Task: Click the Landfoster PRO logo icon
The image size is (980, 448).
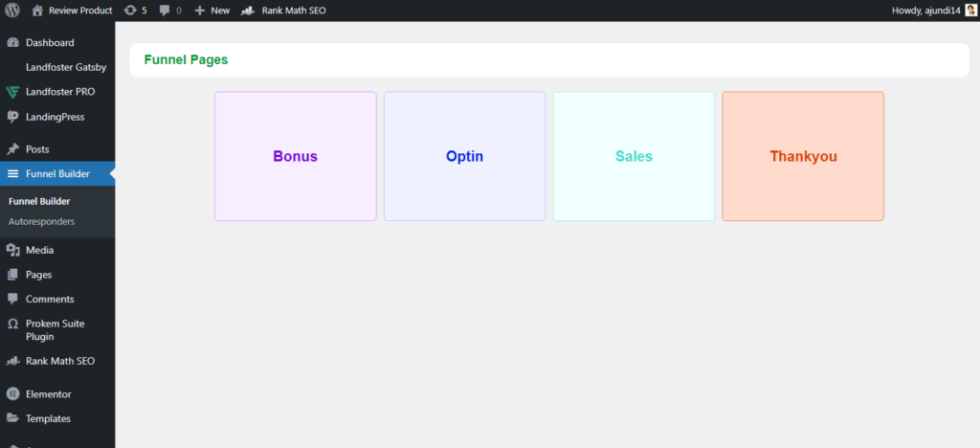Action: click(x=12, y=92)
